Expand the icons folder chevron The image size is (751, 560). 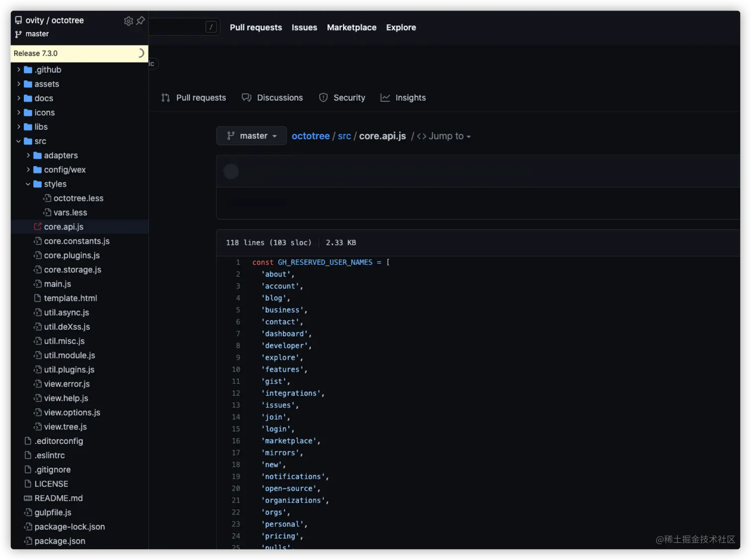click(x=19, y=113)
